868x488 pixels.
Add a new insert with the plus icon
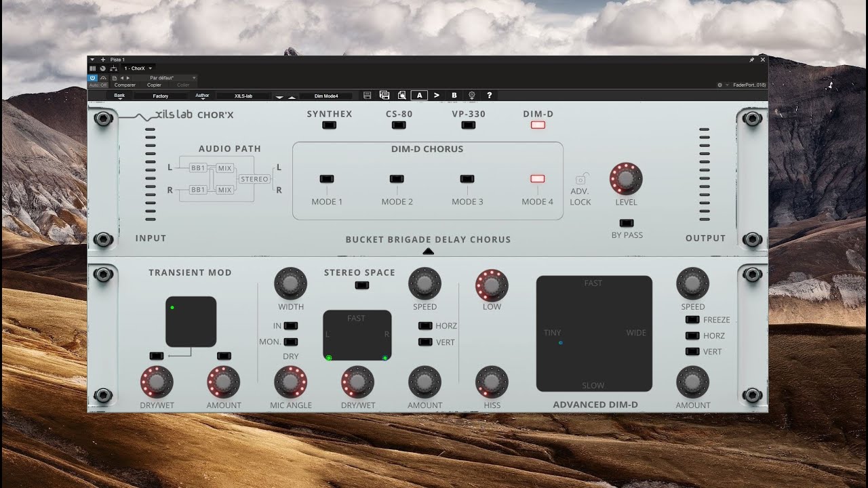(103, 60)
